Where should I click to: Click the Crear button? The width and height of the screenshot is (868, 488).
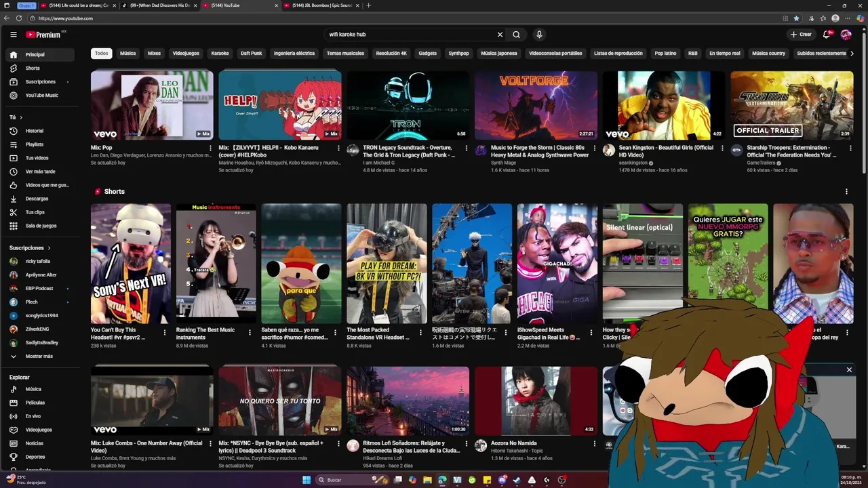[x=800, y=35]
